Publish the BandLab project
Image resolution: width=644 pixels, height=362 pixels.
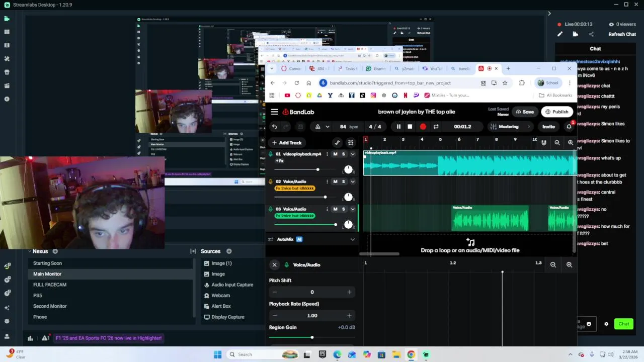[x=557, y=112]
